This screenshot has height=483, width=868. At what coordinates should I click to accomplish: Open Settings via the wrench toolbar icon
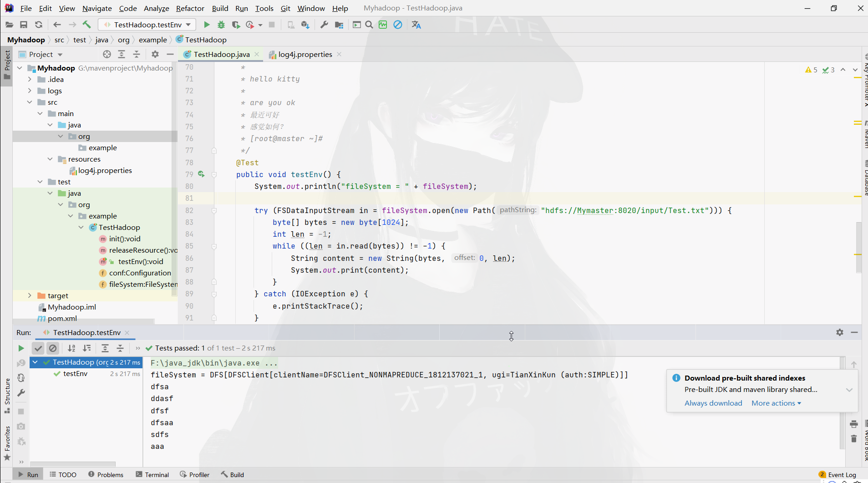click(324, 25)
